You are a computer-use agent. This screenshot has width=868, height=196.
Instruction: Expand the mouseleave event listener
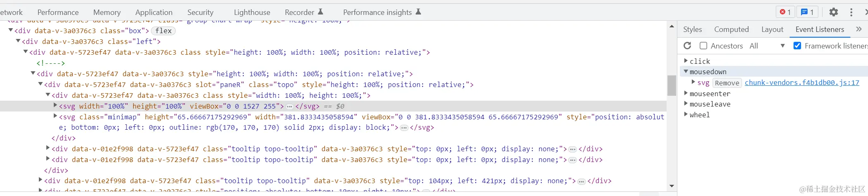[686, 104]
